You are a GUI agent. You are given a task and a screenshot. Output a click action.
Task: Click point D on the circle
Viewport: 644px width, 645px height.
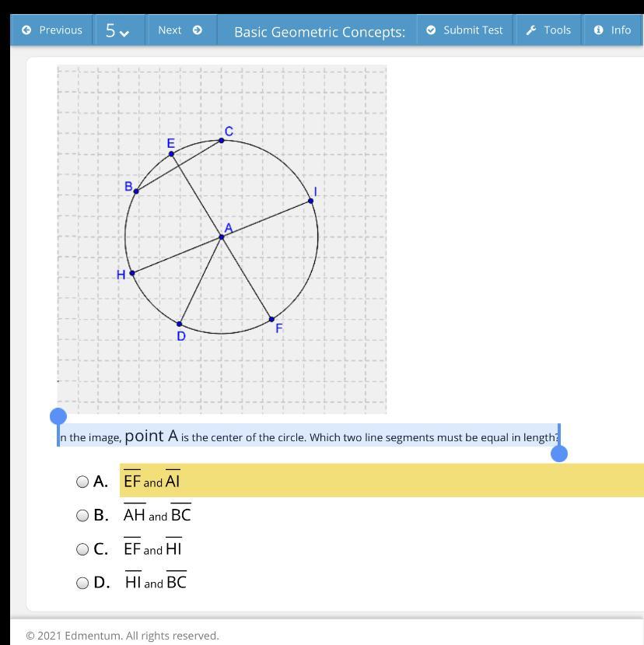point(180,324)
